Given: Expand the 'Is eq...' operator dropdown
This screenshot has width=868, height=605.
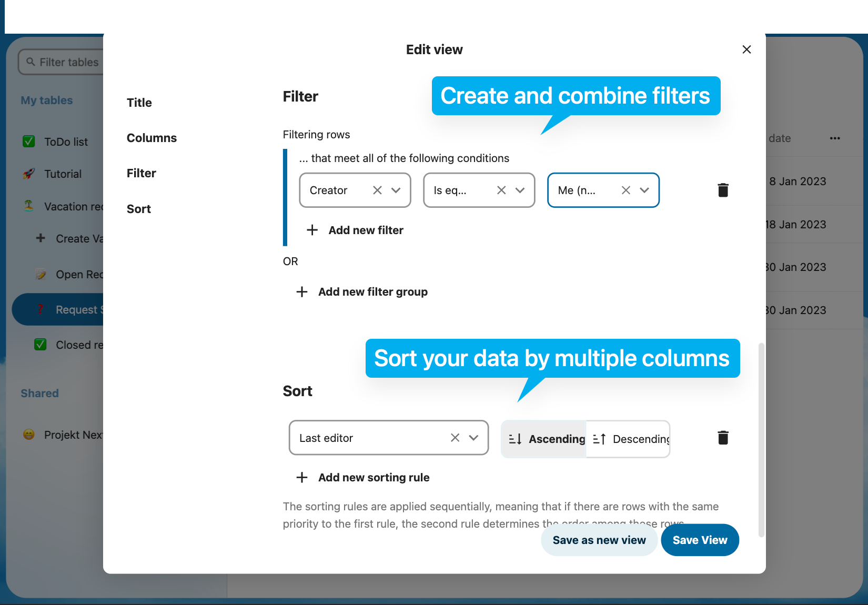Looking at the screenshot, I should (520, 190).
